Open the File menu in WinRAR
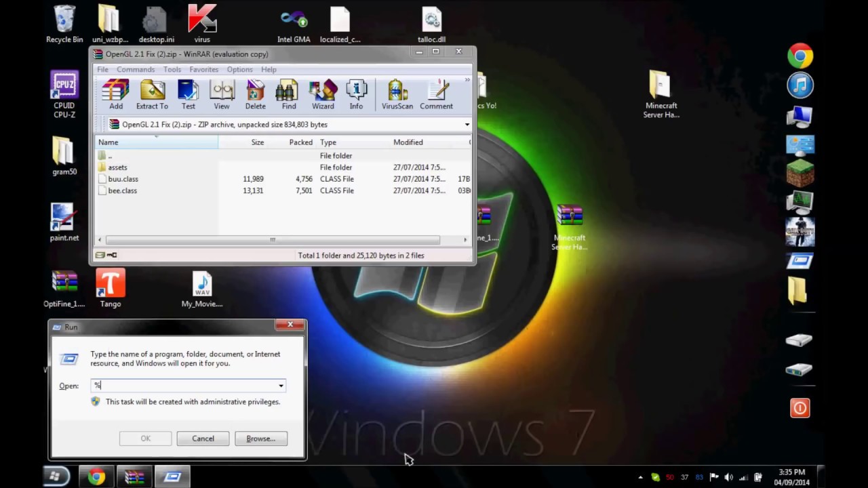 [x=102, y=69]
